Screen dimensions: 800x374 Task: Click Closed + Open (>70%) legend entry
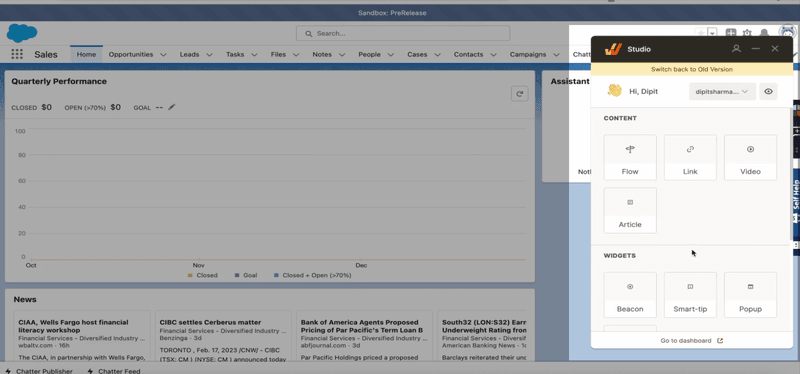pyautogui.click(x=312, y=275)
